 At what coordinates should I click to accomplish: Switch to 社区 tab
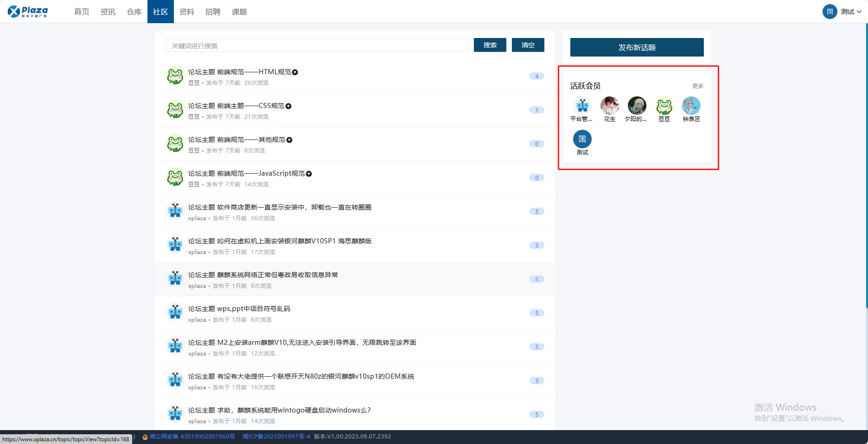(x=160, y=12)
